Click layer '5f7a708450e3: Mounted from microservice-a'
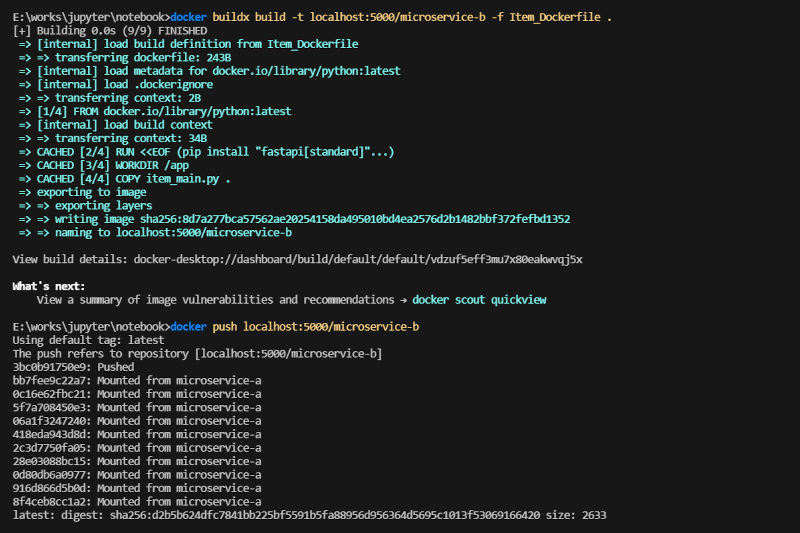This screenshot has height=533, width=800. click(x=137, y=408)
